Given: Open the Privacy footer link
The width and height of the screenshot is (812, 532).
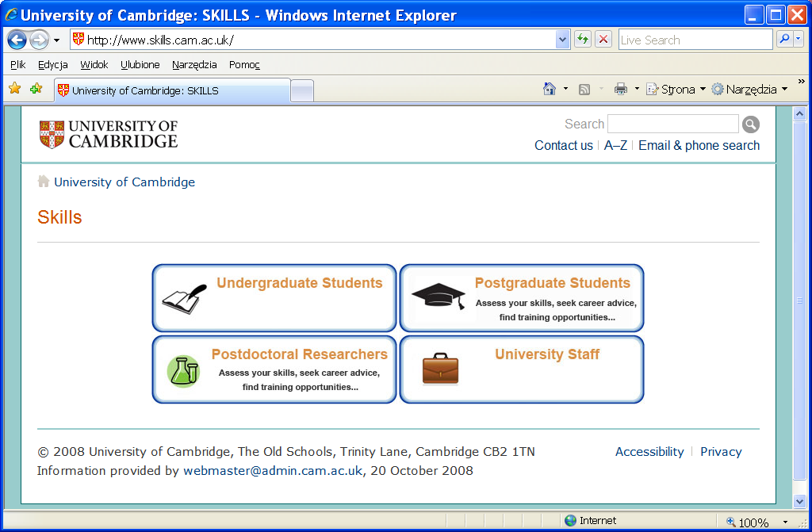Looking at the screenshot, I should (721, 452).
